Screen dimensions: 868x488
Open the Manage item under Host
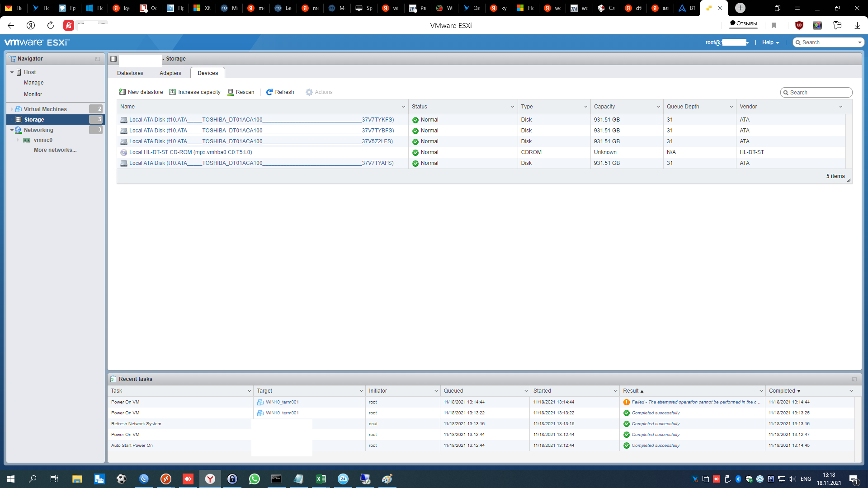pyautogui.click(x=34, y=83)
